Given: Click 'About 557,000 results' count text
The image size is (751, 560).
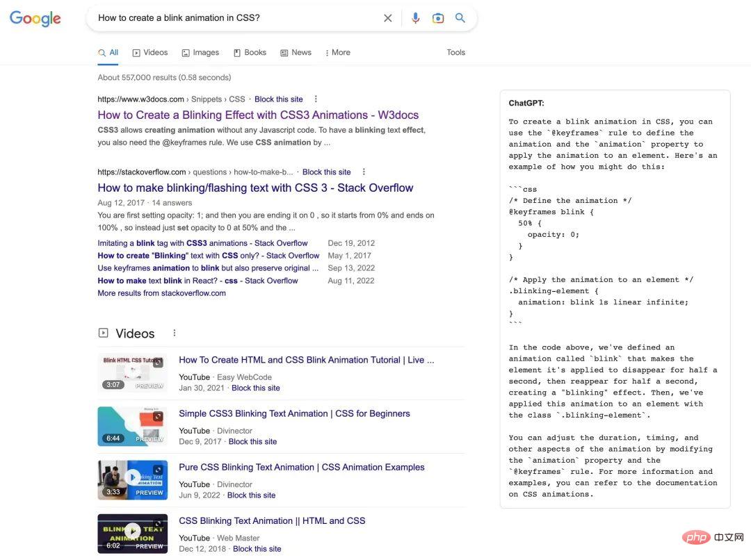Looking at the screenshot, I should (x=164, y=78).
